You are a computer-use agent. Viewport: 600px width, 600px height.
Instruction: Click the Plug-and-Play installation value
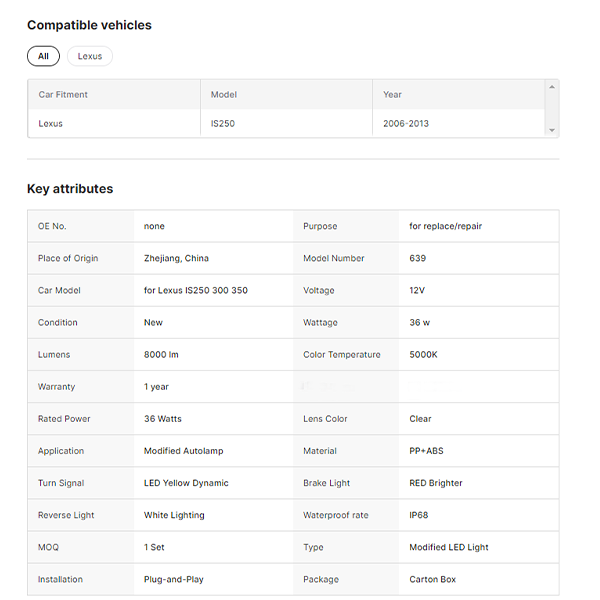[x=174, y=579]
